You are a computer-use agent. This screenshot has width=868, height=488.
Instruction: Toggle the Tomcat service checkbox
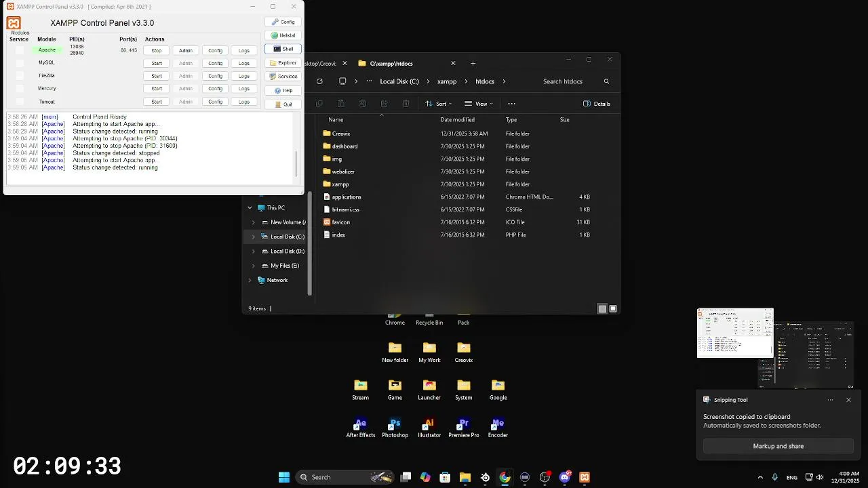(x=20, y=102)
